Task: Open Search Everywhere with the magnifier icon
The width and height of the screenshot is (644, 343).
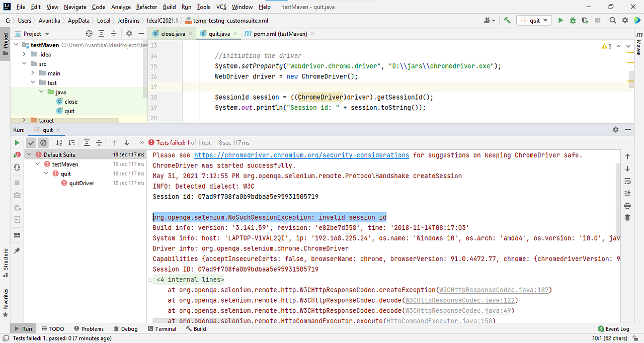Action: [x=612, y=20]
